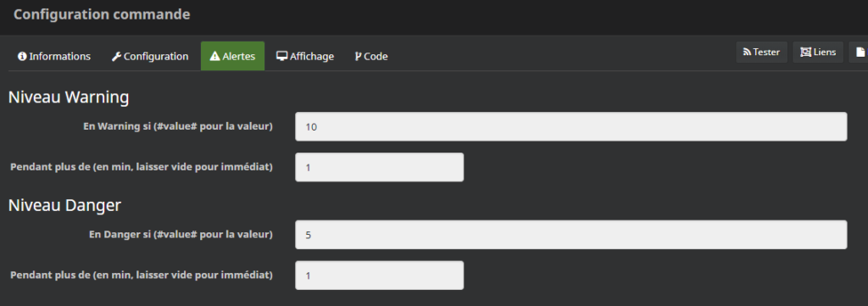Open the Liens button
The height and width of the screenshot is (306, 868).
[x=818, y=52]
